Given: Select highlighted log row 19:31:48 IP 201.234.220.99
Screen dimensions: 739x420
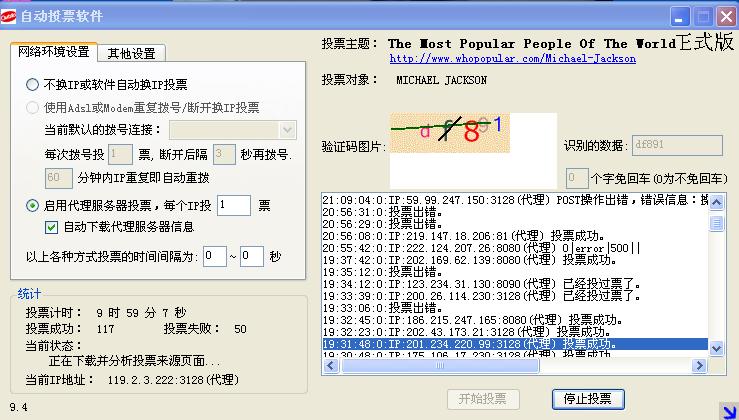Looking at the screenshot, I should tap(515, 344).
